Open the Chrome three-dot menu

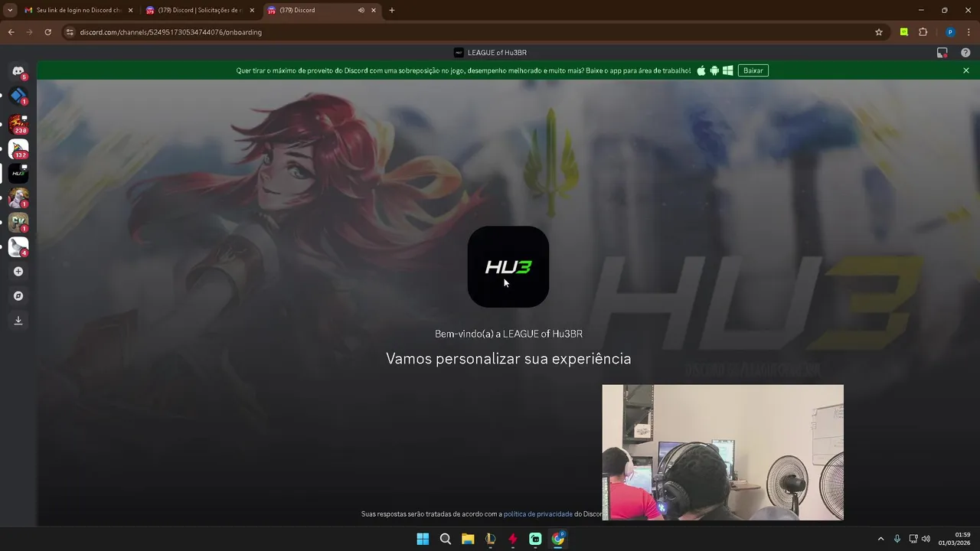click(x=969, y=32)
